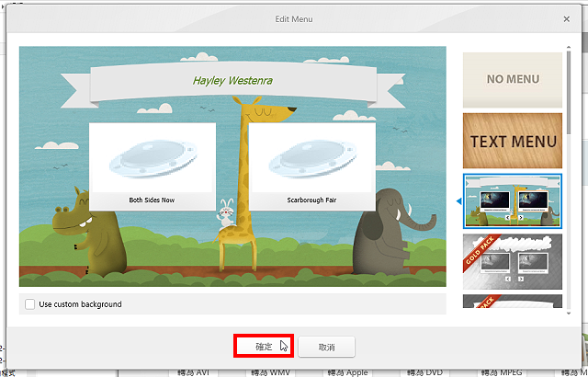Pick the gray Gold Pack menu template
This screenshot has width=588, height=377.
click(513, 261)
